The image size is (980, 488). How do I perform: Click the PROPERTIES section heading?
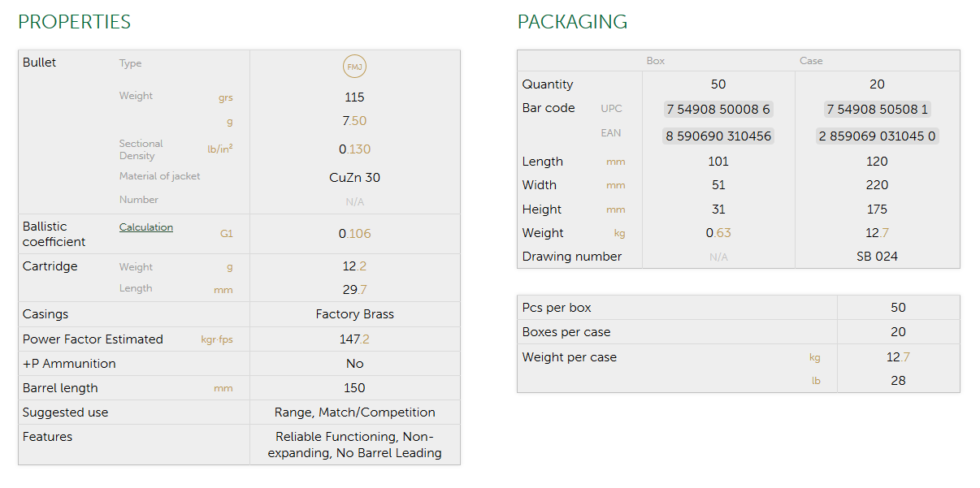pos(74,22)
